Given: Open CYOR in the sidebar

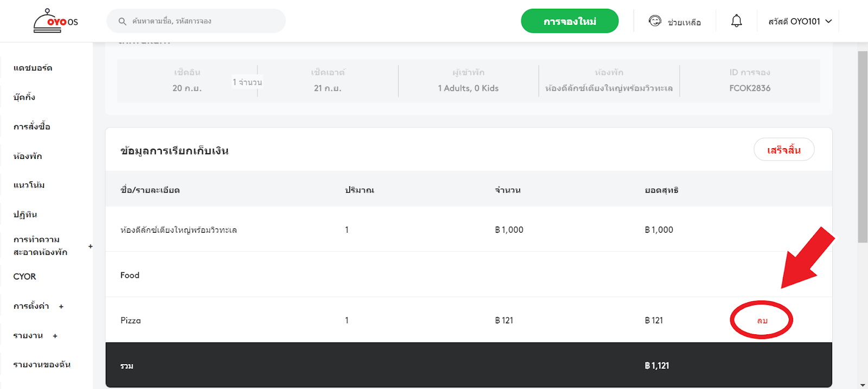Looking at the screenshot, I should tap(24, 276).
